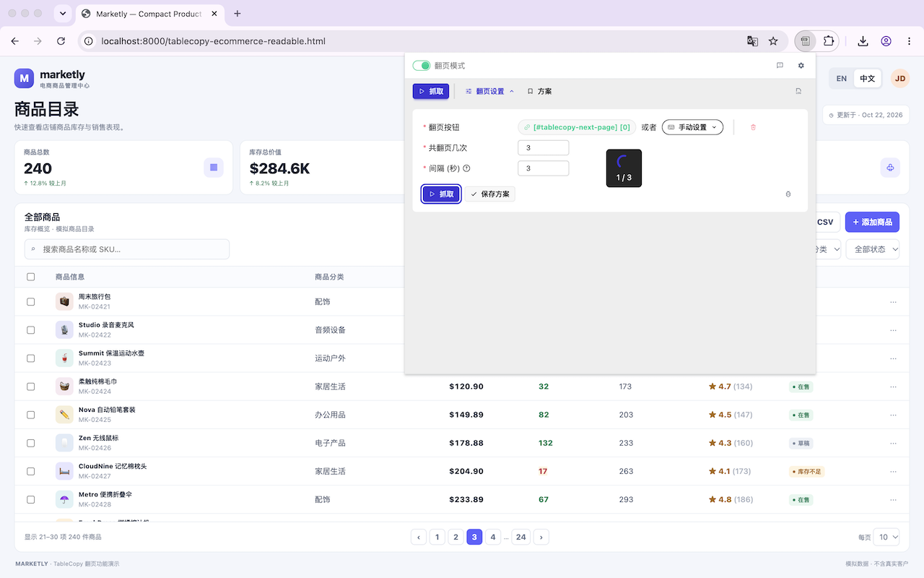Toggle the 翻页模式 switch

tap(422, 66)
